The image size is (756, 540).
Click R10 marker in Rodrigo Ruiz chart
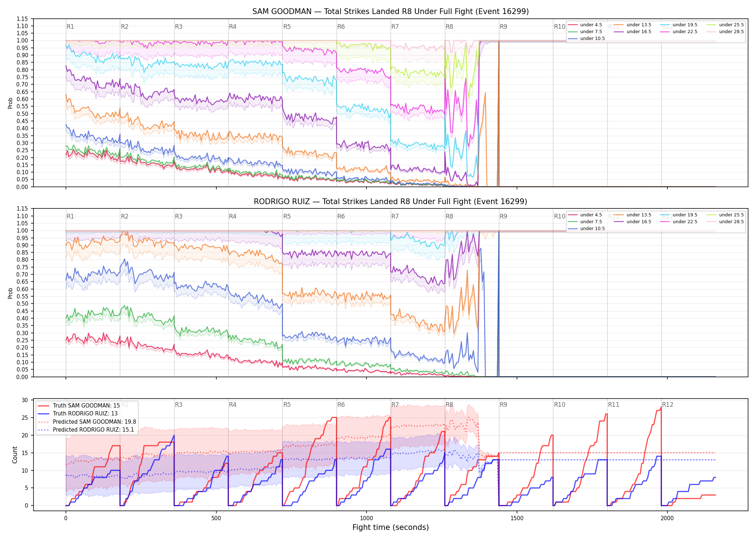(x=559, y=216)
